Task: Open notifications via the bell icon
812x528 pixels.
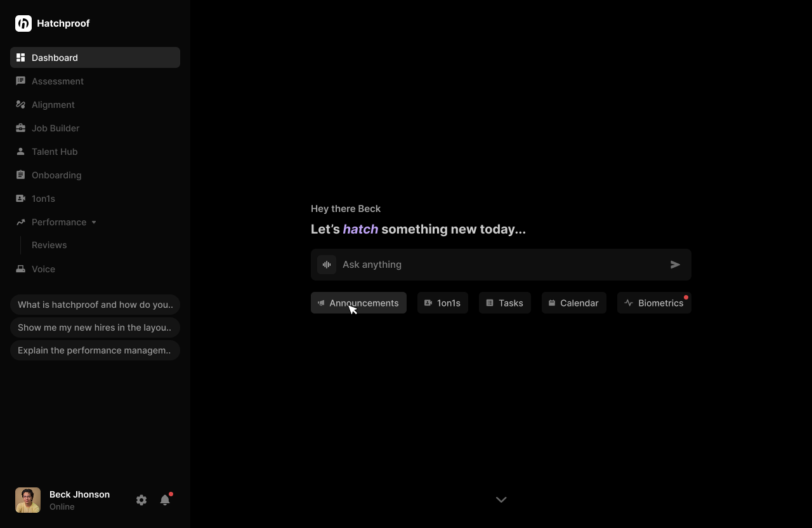Action: point(165,500)
